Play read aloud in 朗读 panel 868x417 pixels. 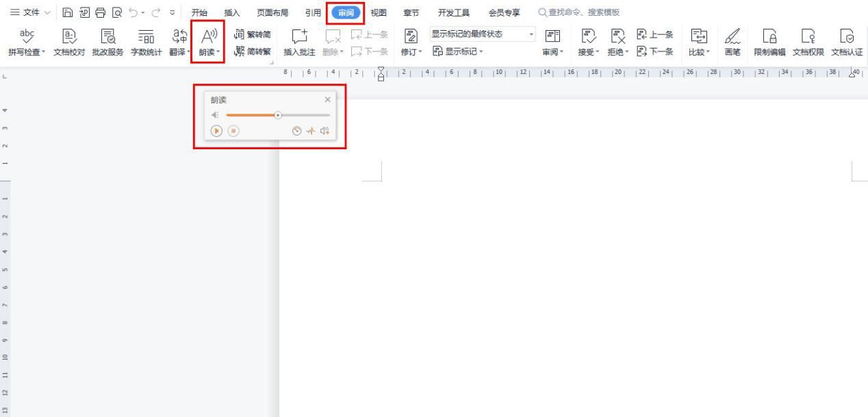pyautogui.click(x=217, y=131)
